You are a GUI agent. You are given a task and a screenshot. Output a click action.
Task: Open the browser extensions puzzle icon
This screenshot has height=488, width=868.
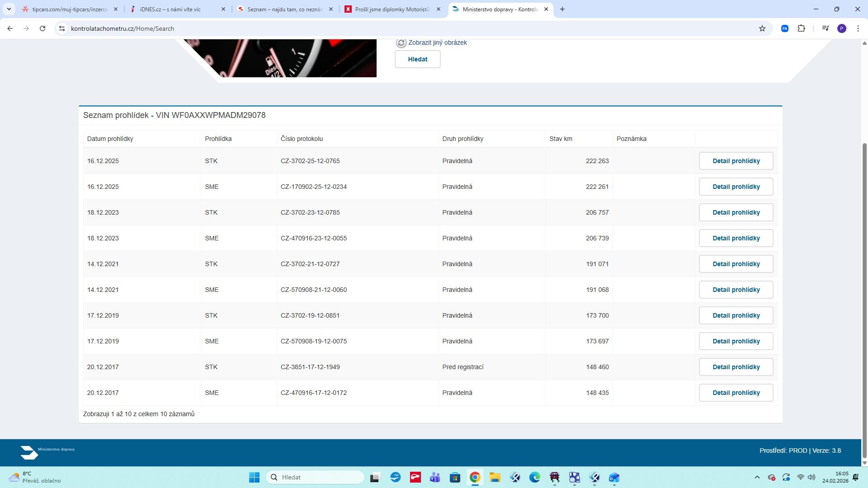click(801, 28)
